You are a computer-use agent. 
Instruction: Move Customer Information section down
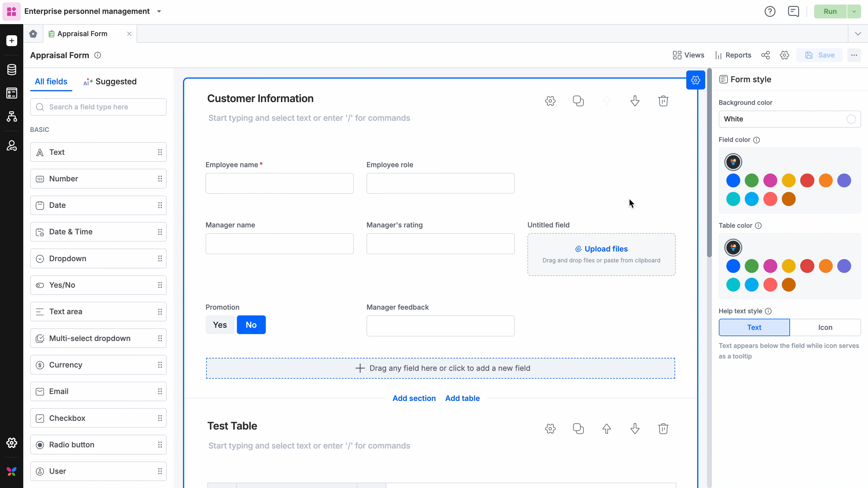(x=635, y=101)
